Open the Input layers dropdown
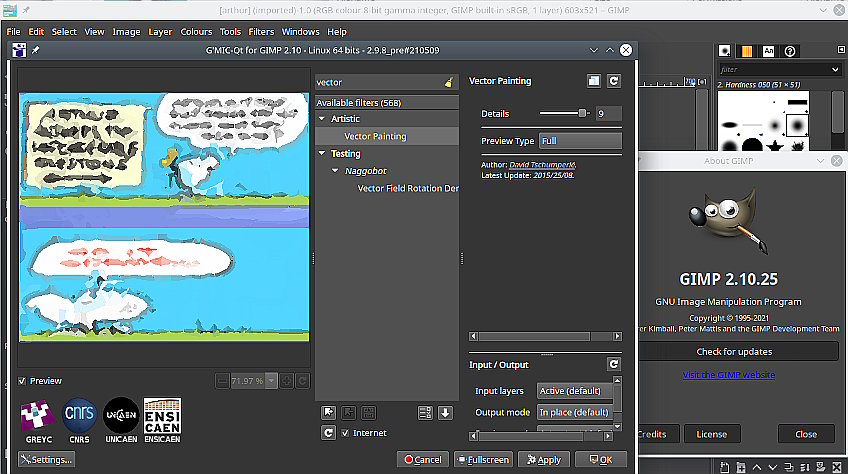The image size is (848, 474). tap(575, 391)
